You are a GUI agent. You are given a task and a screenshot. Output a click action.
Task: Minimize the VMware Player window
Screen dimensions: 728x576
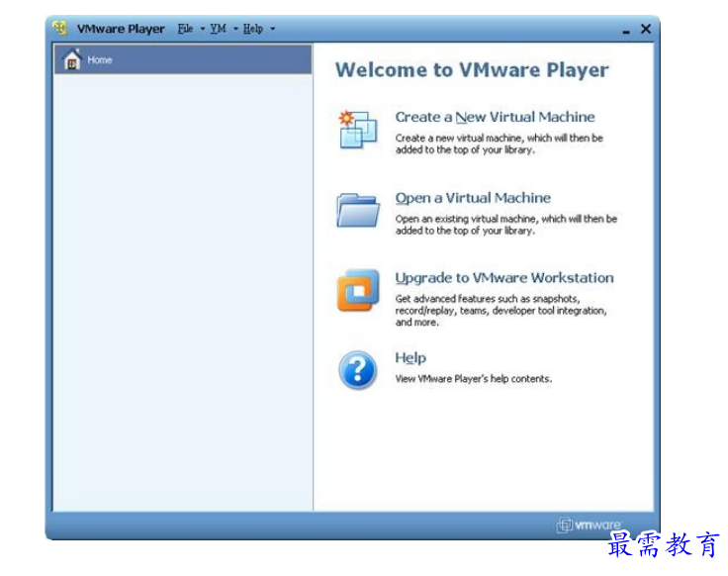(626, 30)
